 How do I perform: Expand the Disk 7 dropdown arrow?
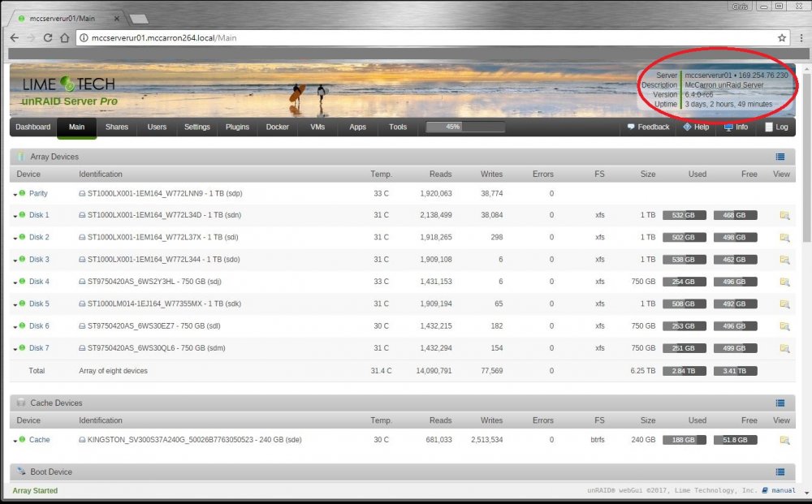point(15,350)
